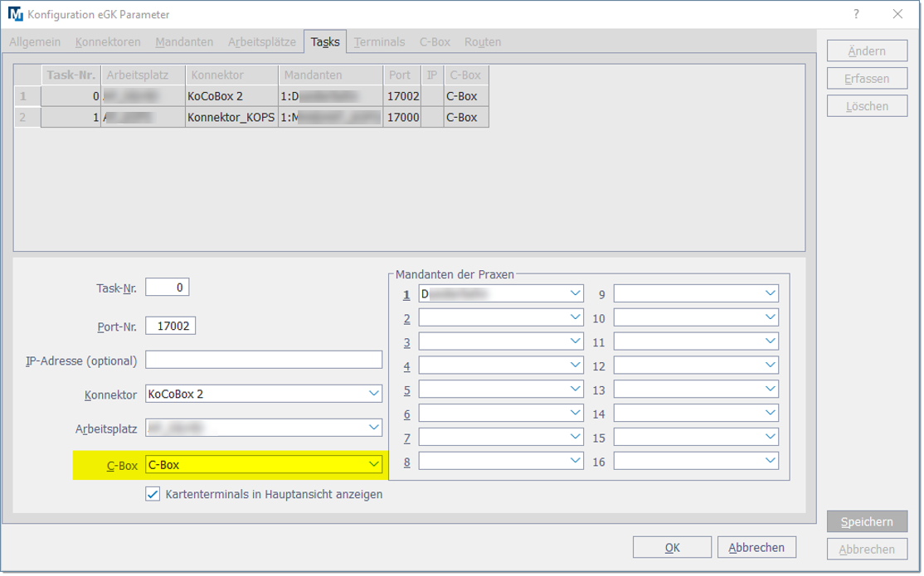Open the C-Box dropdown list

coord(373,464)
